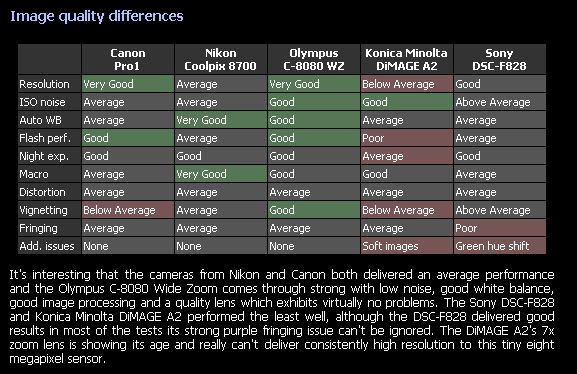
Task: Click the red Poor cell under Konica Minolta
Action: pyautogui.click(x=407, y=138)
